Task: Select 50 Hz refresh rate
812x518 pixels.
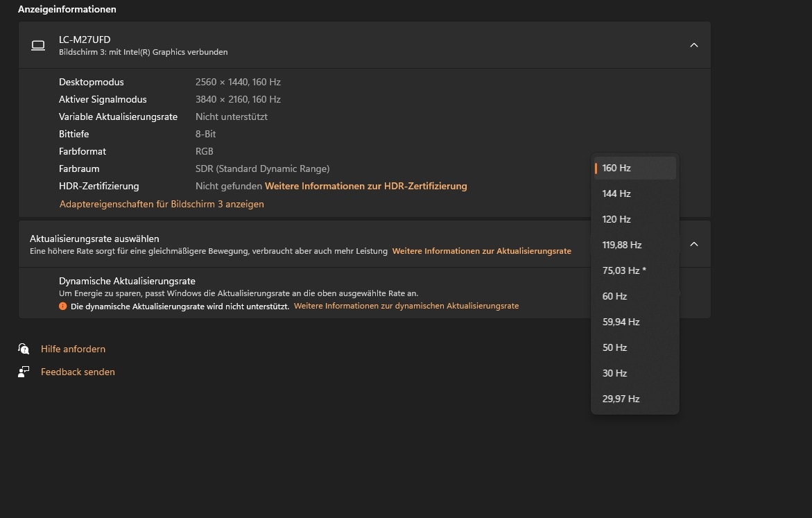Action: 614,347
